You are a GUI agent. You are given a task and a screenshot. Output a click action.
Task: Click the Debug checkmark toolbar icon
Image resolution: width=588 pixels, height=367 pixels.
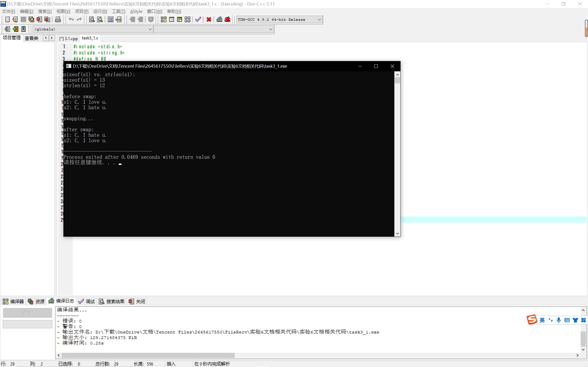[x=198, y=19]
